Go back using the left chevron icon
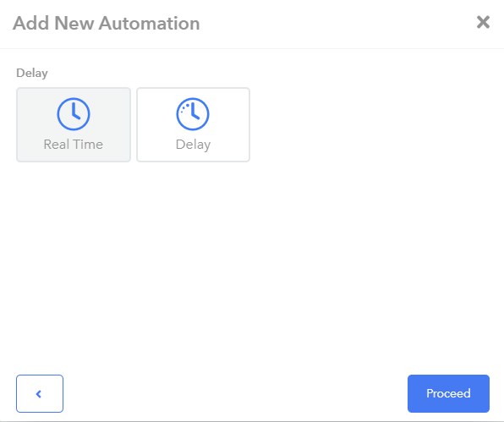Viewport: 504px width, 422px height. pos(39,394)
